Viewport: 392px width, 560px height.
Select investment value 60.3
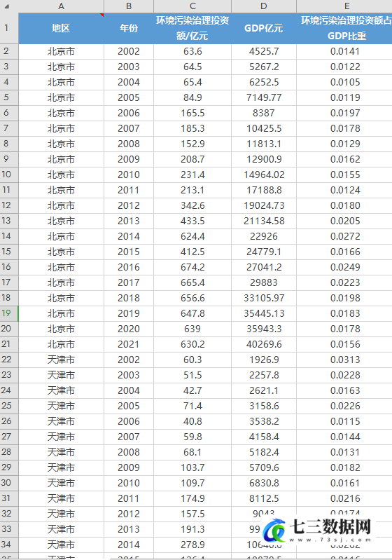(192, 360)
